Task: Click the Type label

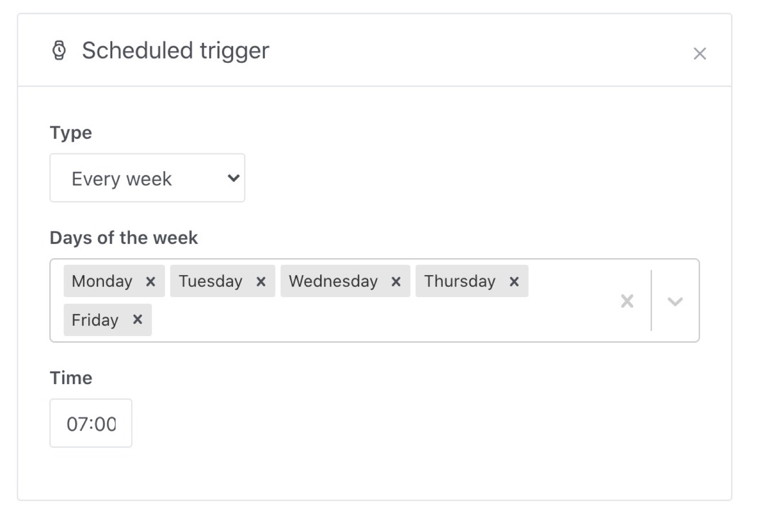Action: pyautogui.click(x=70, y=133)
